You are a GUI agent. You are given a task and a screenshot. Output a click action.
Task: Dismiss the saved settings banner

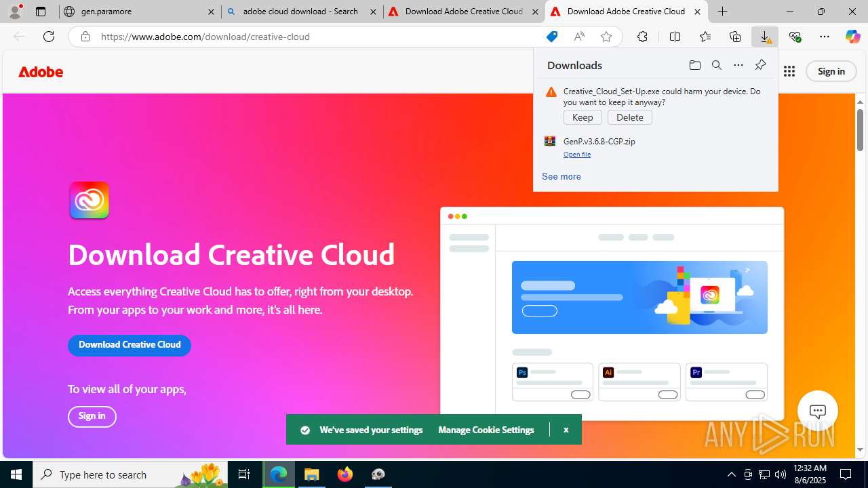point(566,430)
